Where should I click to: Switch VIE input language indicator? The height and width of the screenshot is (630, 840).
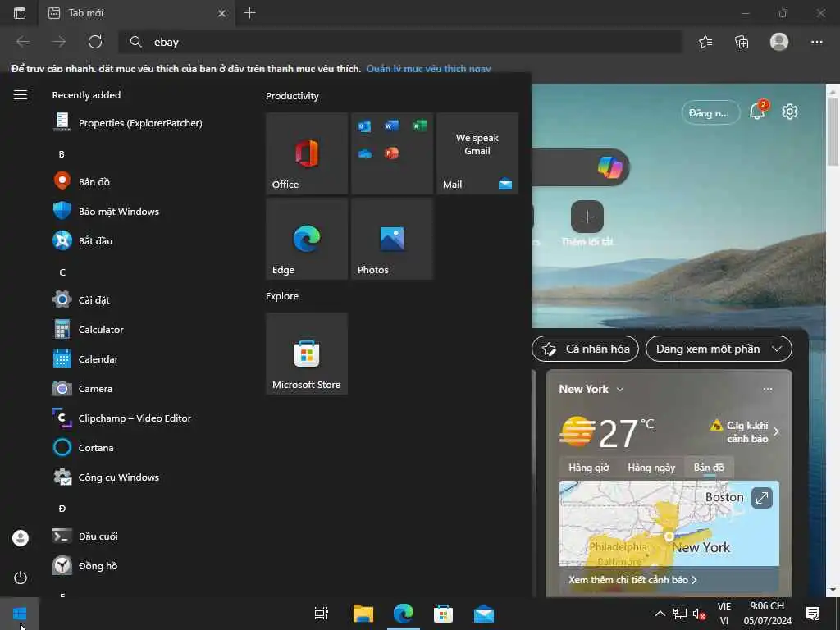(x=724, y=614)
